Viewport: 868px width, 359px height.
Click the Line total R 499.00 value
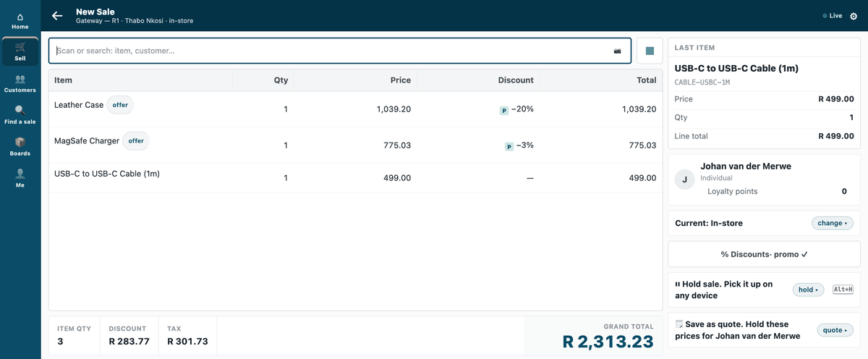[835, 136]
